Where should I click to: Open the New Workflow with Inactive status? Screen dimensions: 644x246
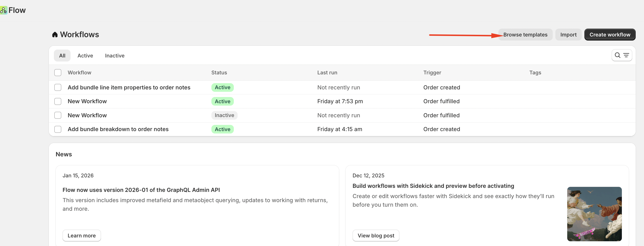coord(87,115)
